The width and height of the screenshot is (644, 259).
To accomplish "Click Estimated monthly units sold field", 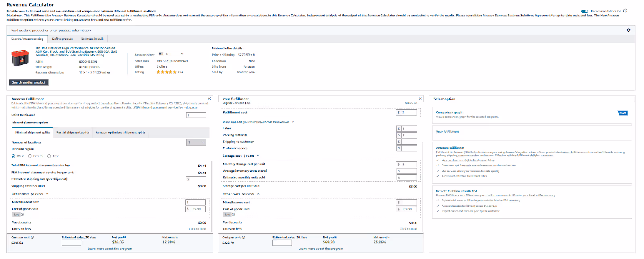I will click(407, 177).
